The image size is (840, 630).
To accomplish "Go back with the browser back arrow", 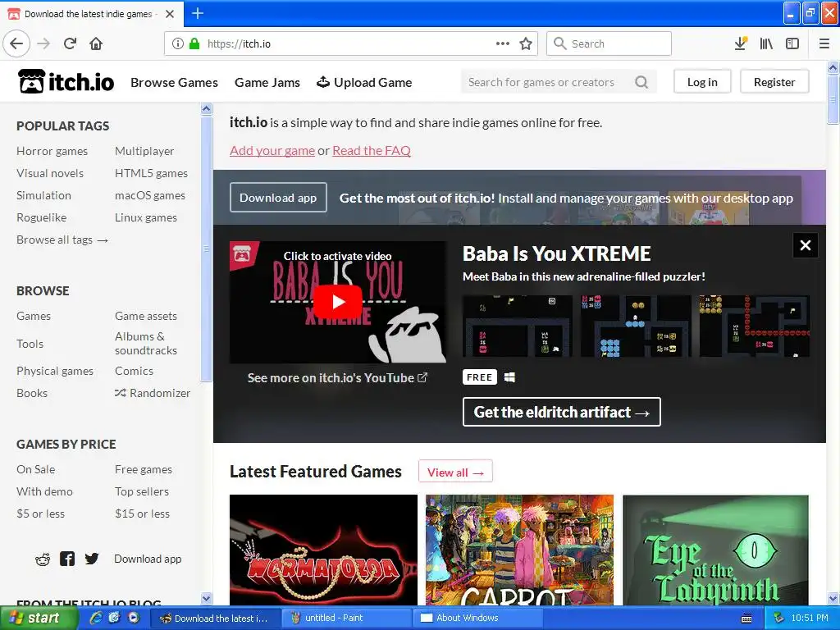I will point(16,44).
